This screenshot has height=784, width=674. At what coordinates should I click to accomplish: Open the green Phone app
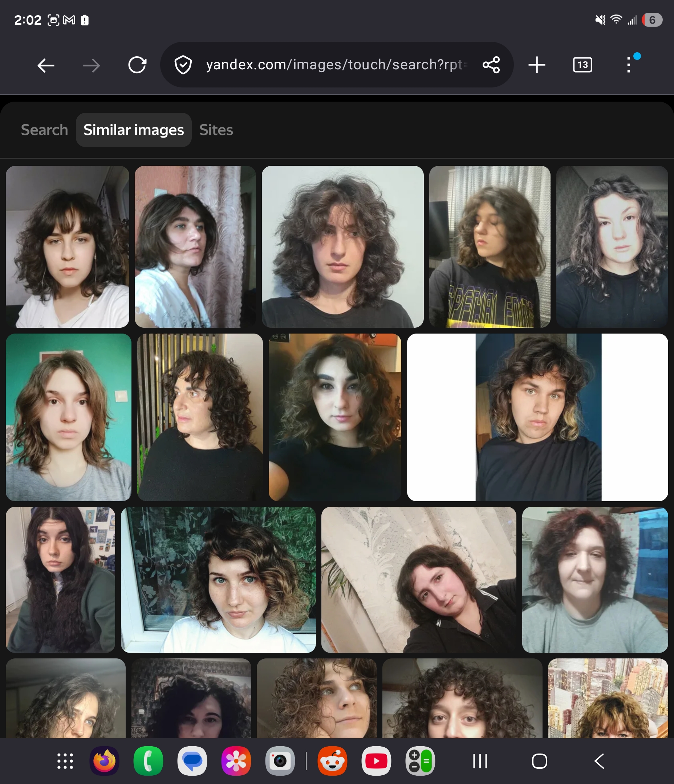click(x=149, y=761)
